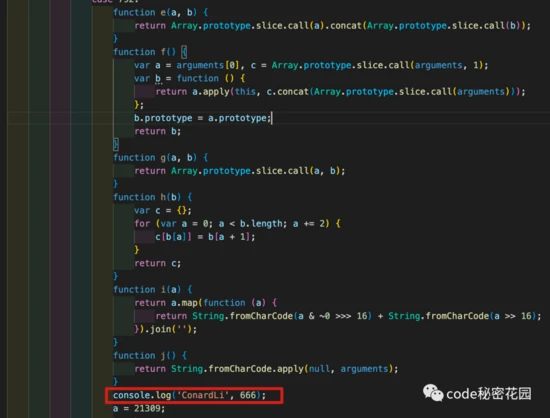Click the for loop line with b.length
Viewport: 550px width, 418px height.
coord(237,224)
